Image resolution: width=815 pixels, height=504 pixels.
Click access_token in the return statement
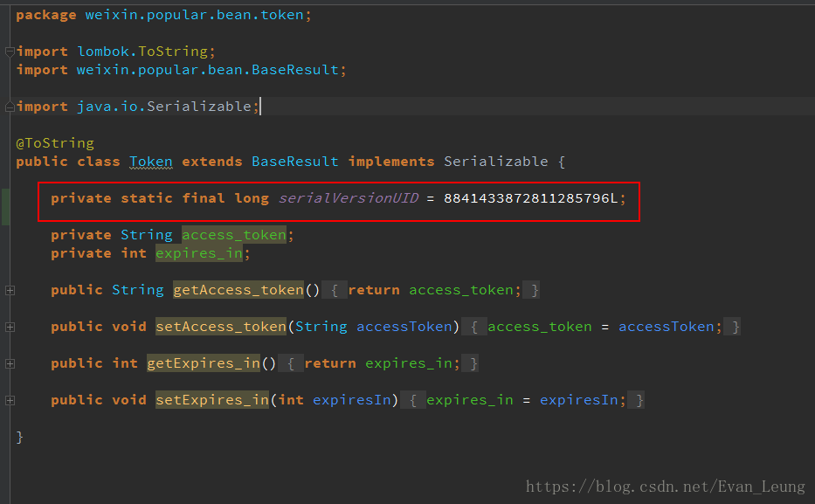point(461,290)
